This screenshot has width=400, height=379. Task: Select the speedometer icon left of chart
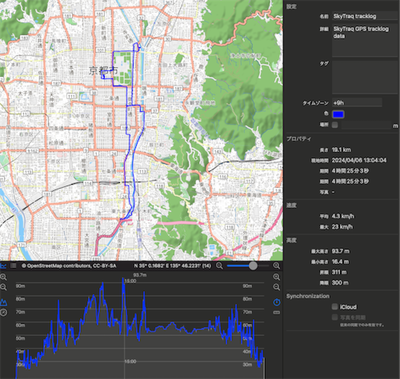(3, 313)
